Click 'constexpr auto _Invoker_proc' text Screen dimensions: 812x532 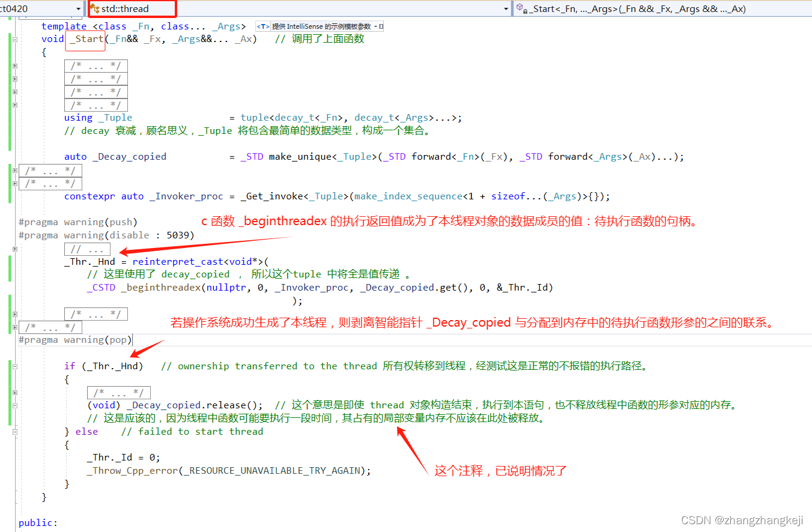pos(144,196)
